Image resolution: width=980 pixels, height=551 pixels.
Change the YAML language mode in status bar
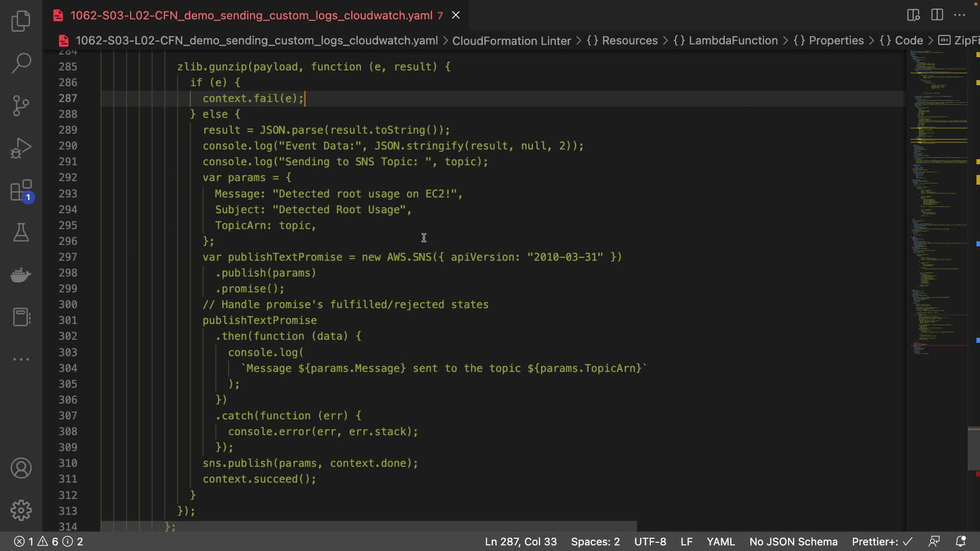(x=720, y=541)
